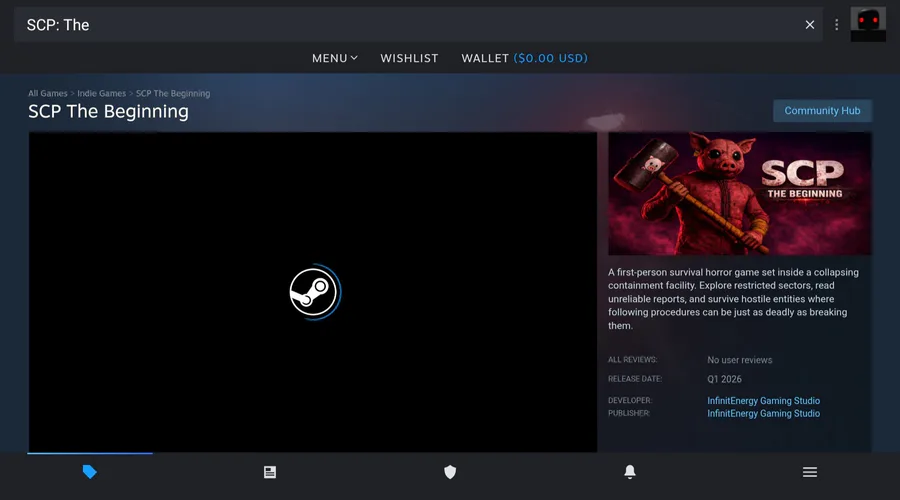Open the three-dot overflow menu

tap(836, 25)
